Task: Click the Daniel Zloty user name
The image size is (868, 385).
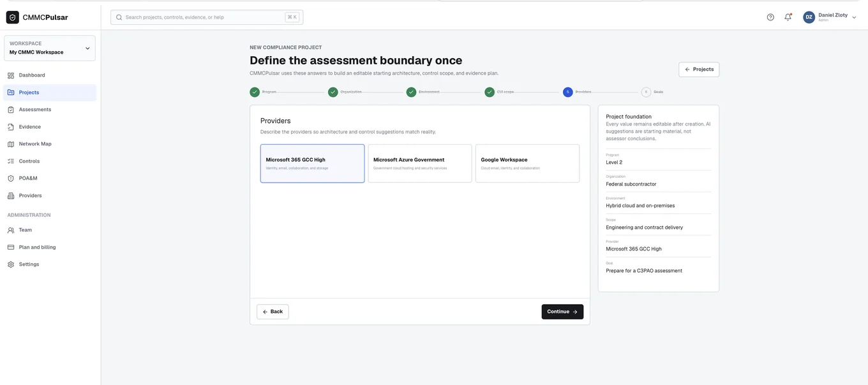Action: tap(833, 15)
